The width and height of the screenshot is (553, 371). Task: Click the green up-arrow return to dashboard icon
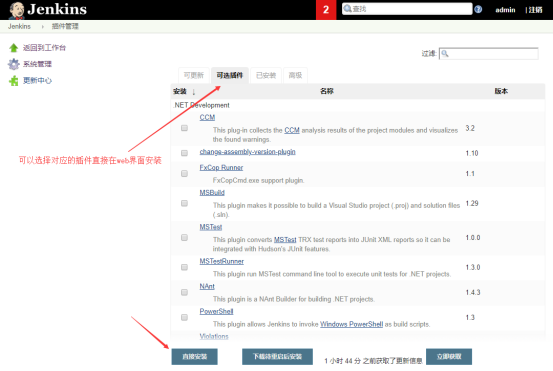click(x=14, y=48)
